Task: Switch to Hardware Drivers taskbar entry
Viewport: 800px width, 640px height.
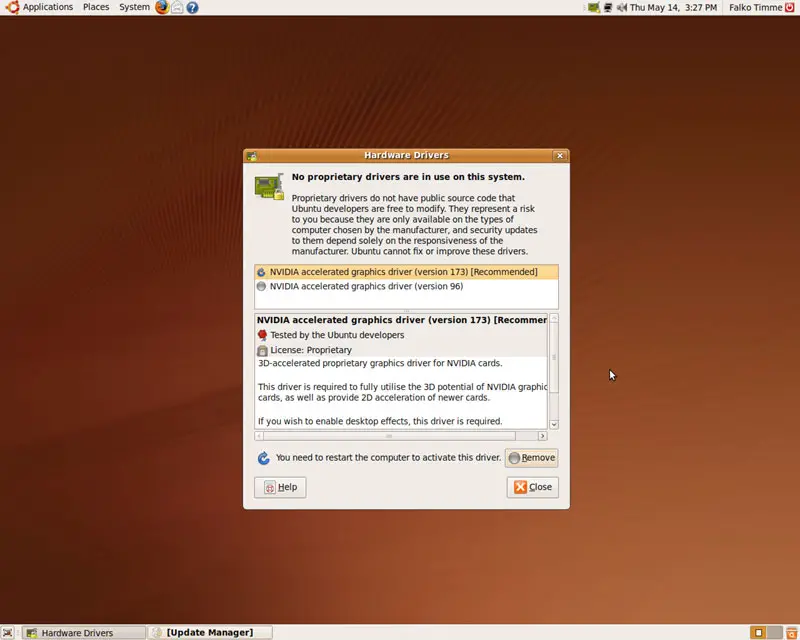Action: 84,633
